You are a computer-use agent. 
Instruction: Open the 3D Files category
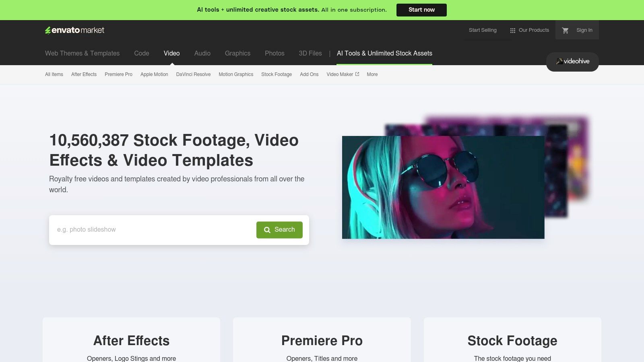(310, 53)
